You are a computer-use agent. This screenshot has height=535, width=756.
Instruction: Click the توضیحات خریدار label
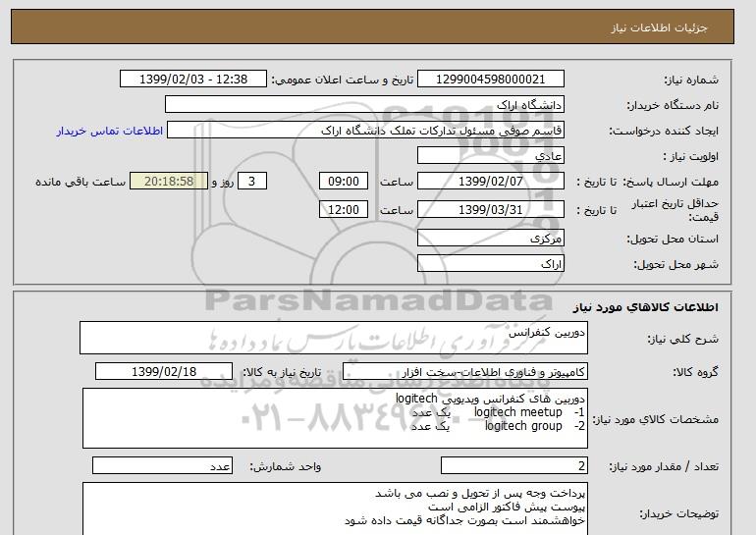(x=678, y=513)
